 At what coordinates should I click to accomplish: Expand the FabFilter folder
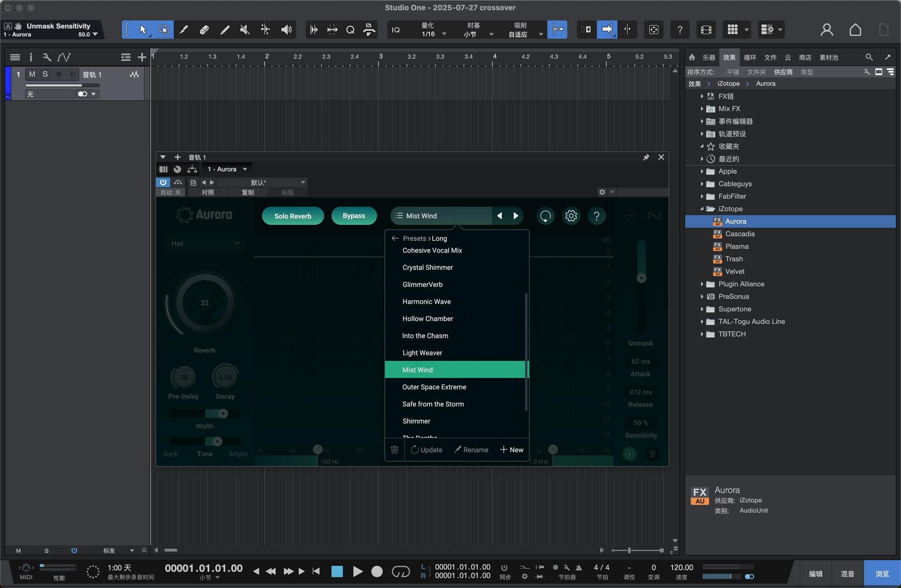tap(702, 196)
